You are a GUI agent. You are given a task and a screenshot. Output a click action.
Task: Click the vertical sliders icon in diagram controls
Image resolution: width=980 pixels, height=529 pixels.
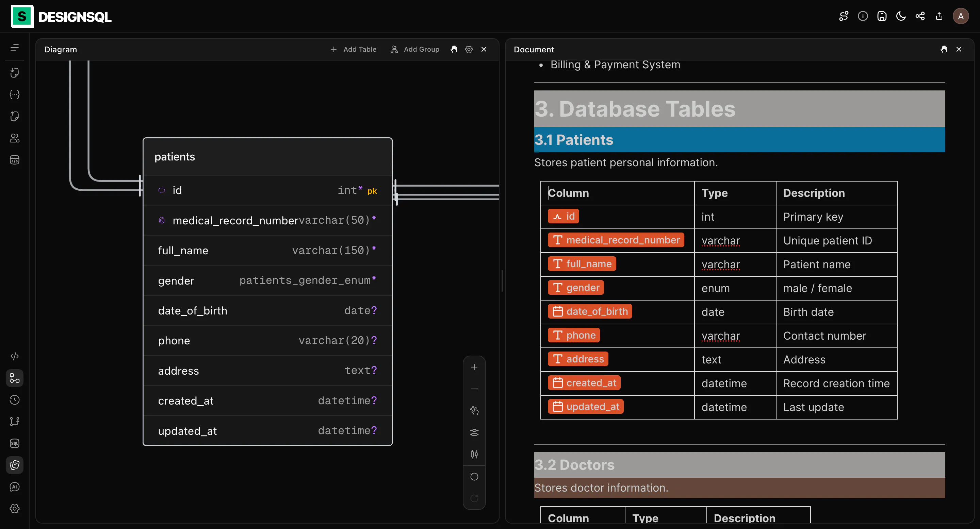474,454
